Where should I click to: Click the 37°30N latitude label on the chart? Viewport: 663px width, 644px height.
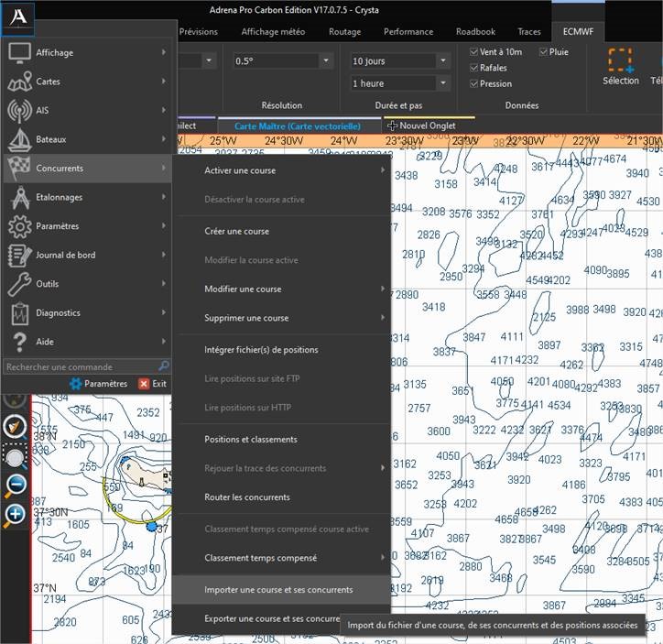tap(50, 512)
